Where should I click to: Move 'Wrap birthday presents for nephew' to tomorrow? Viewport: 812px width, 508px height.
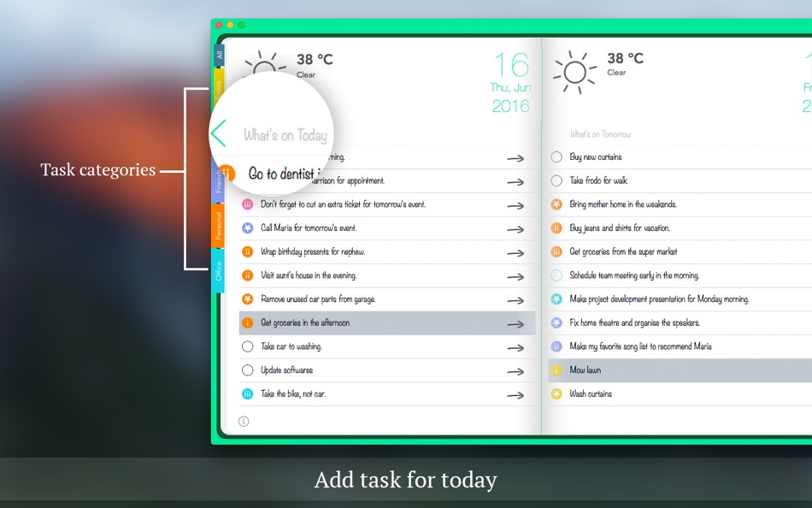click(515, 253)
